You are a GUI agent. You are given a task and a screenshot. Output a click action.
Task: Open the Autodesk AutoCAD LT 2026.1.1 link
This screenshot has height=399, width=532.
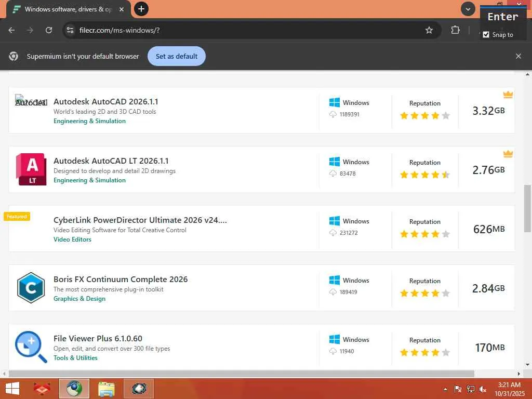click(x=111, y=161)
